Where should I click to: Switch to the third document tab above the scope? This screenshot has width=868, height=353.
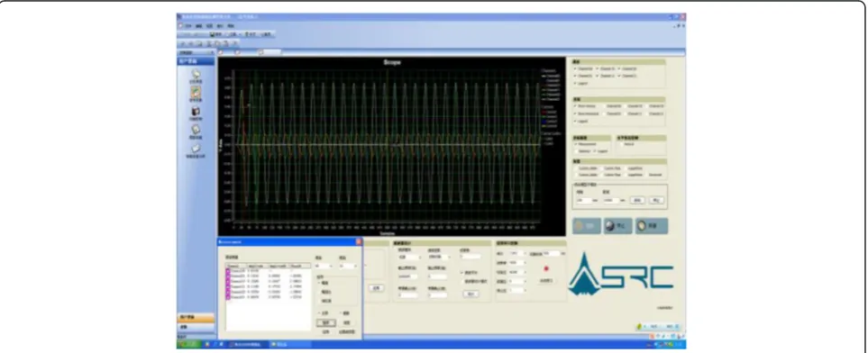coord(270,52)
